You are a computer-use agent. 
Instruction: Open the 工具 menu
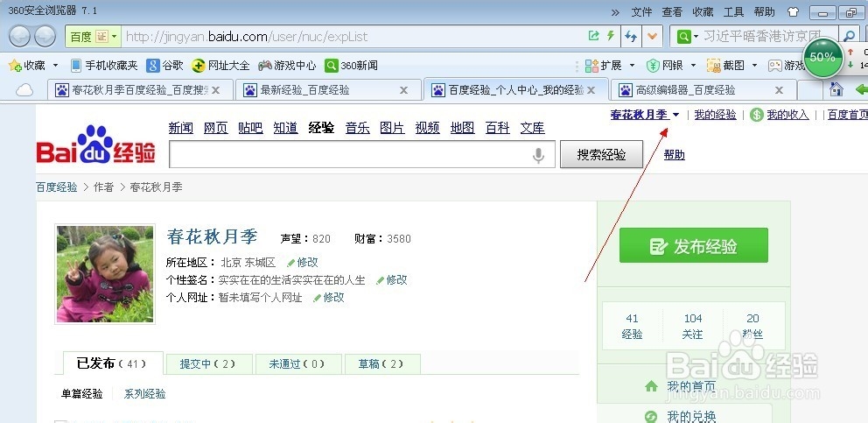(733, 11)
